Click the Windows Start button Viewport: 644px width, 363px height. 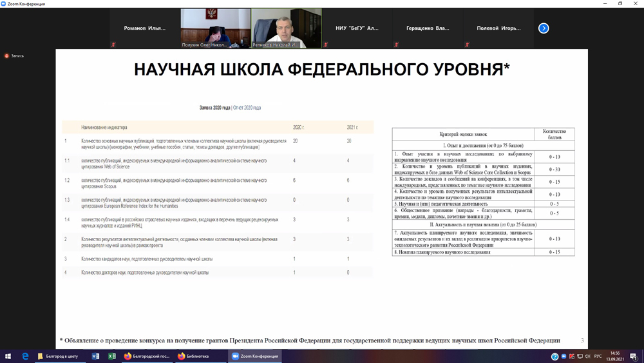8,356
